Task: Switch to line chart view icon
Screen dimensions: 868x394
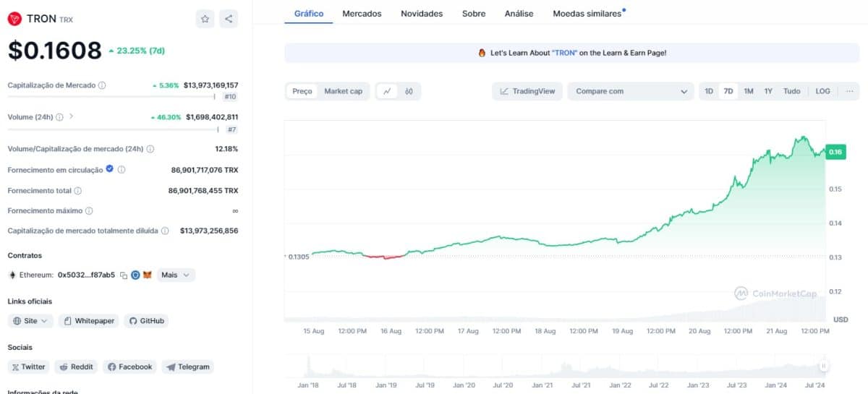Action: click(x=388, y=91)
